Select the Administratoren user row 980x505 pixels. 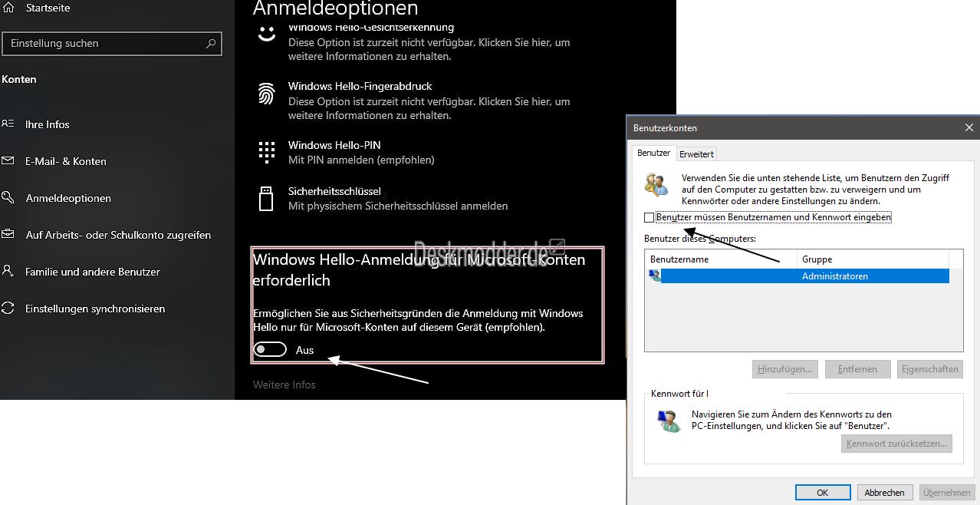click(x=797, y=276)
